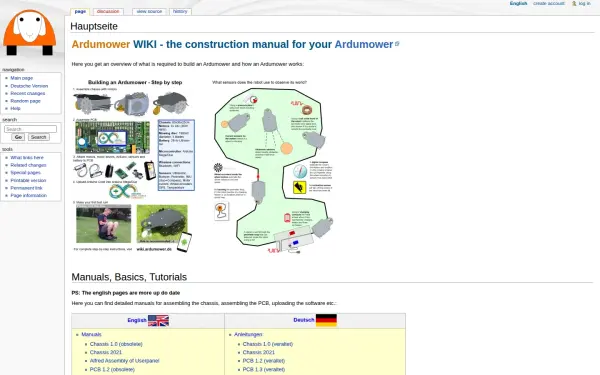Open Recent changes in navigation
Image resolution: width=600 pixels, height=375 pixels.
(28, 93)
